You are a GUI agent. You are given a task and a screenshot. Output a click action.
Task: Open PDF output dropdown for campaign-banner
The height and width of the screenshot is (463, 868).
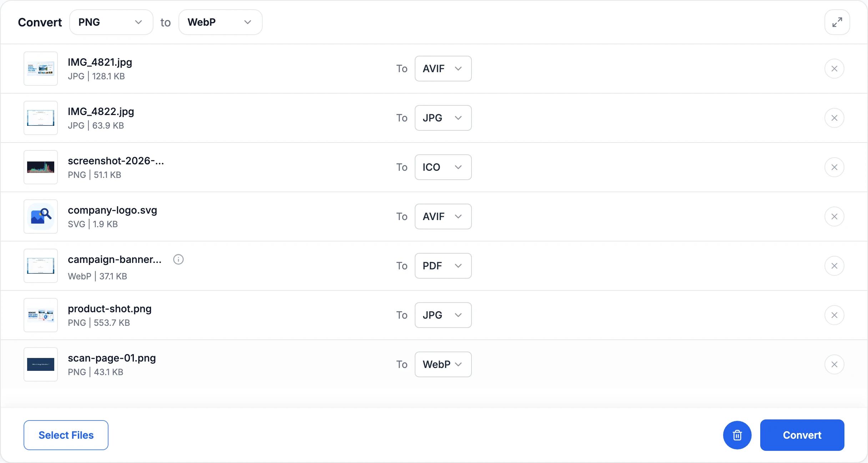coord(443,266)
